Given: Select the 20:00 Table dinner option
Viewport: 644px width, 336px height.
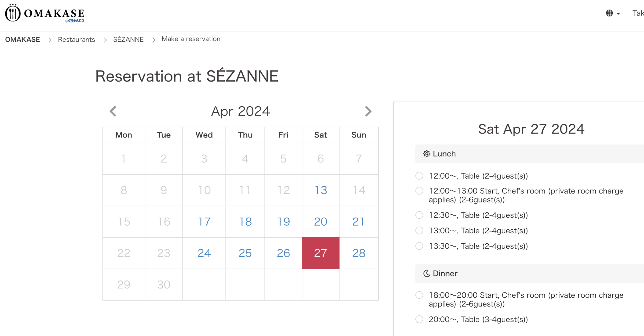Looking at the screenshot, I should click(x=419, y=319).
